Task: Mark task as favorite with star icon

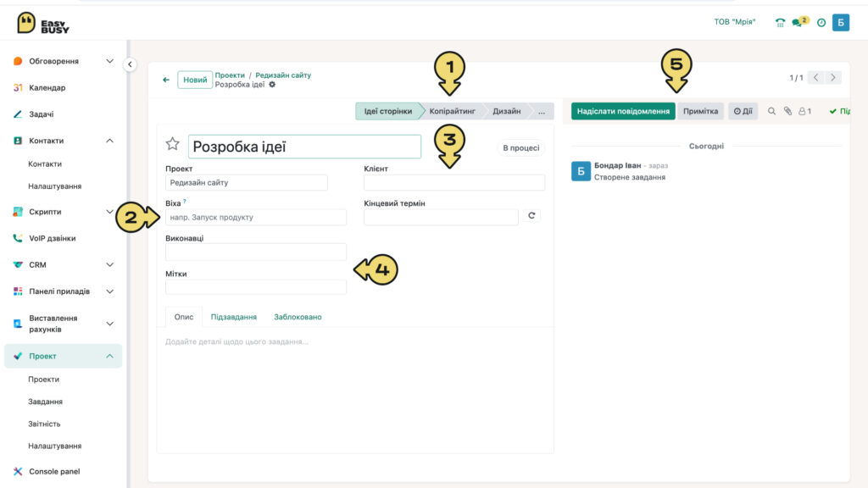Action: point(173,144)
